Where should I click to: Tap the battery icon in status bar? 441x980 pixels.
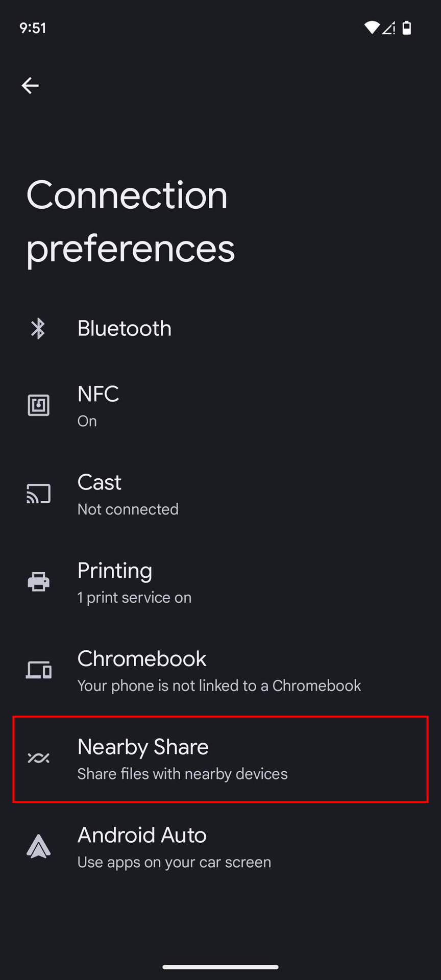407,28
